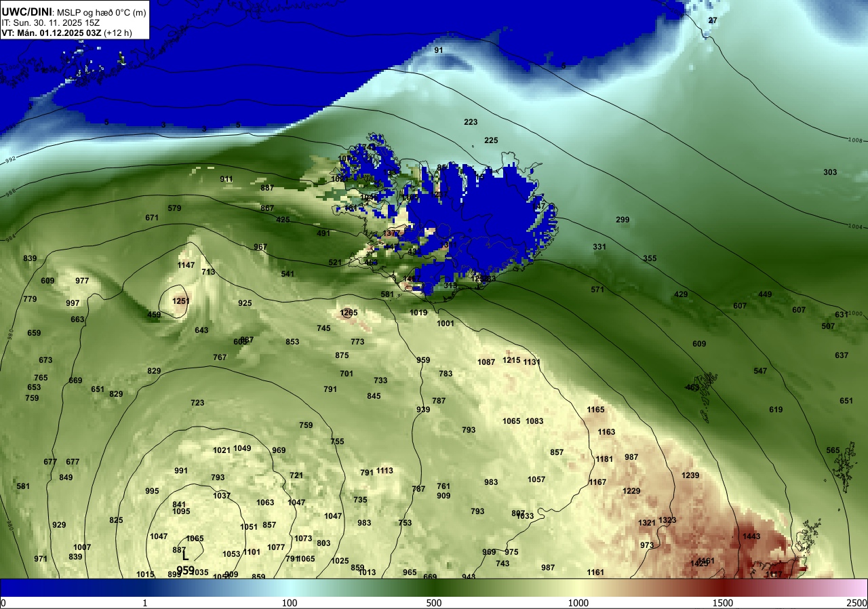The height and width of the screenshot is (609, 868).
Task: Click the 1147 height value
Action: (186, 265)
